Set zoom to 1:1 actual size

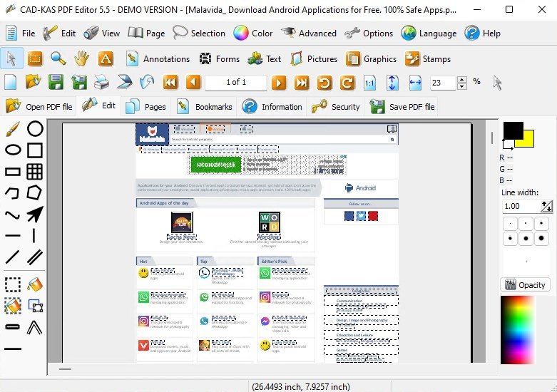(x=369, y=83)
